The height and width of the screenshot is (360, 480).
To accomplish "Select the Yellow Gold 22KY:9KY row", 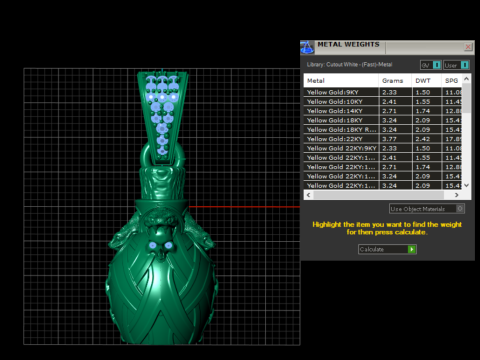I will pos(383,148).
